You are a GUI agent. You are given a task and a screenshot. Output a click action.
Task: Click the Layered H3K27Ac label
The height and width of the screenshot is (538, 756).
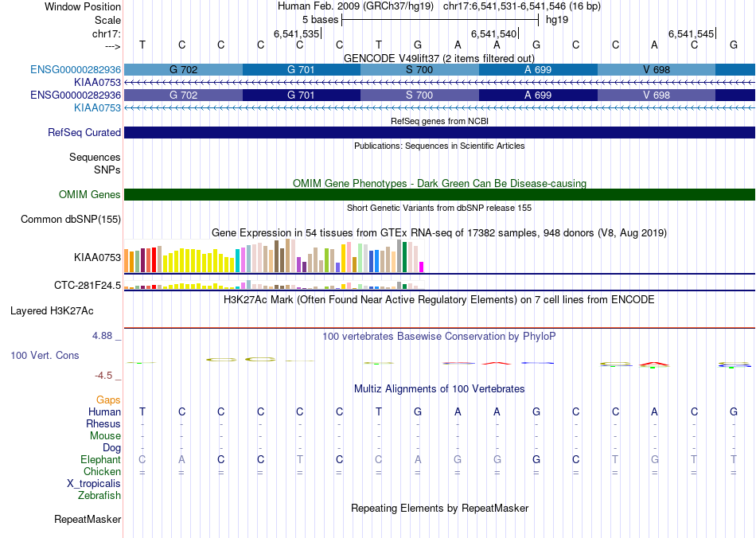[x=52, y=311]
